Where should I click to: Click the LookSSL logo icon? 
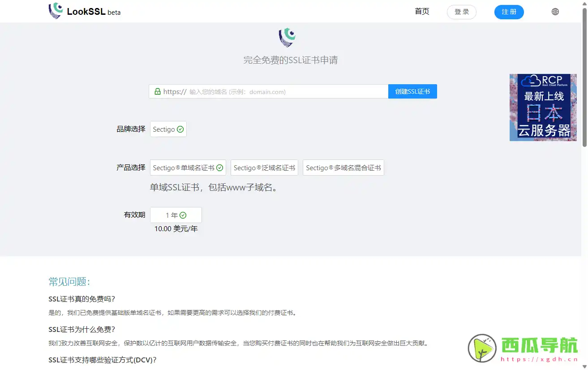[56, 11]
